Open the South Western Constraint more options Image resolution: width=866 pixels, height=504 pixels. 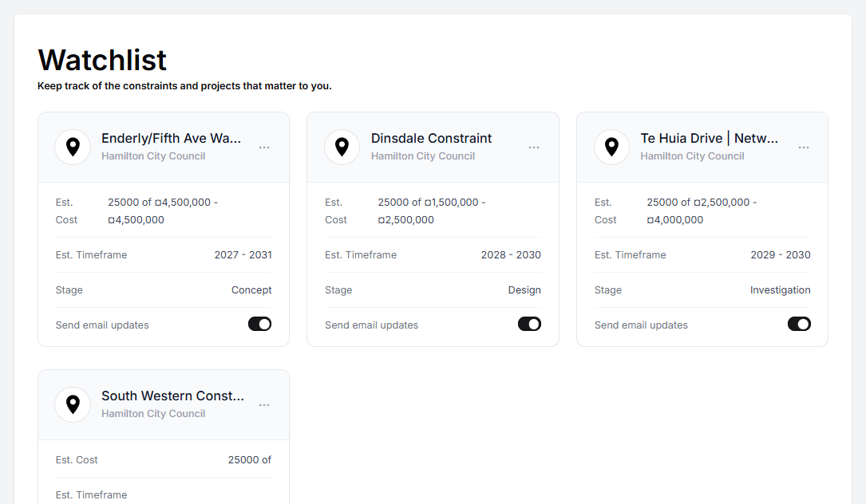pyautogui.click(x=264, y=405)
